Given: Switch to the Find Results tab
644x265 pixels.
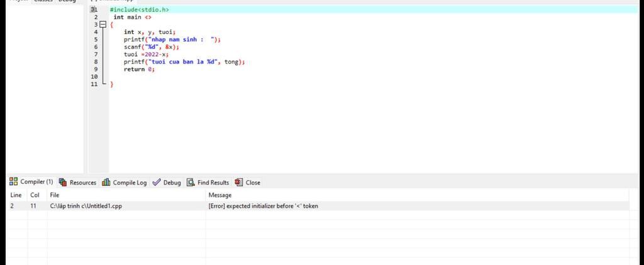Looking at the screenshot, I should click(208, 183).
